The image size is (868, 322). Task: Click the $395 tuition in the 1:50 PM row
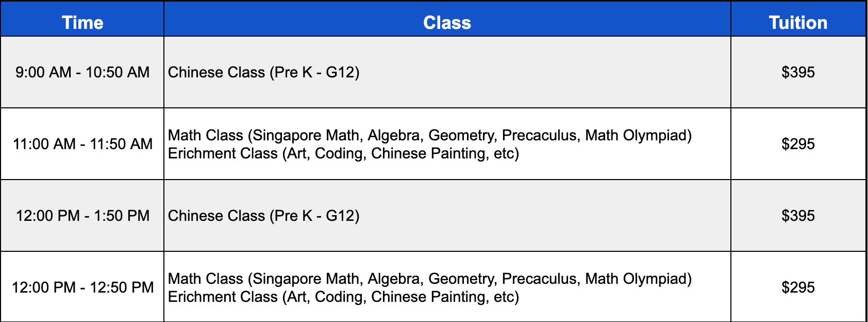coord(798,216)
